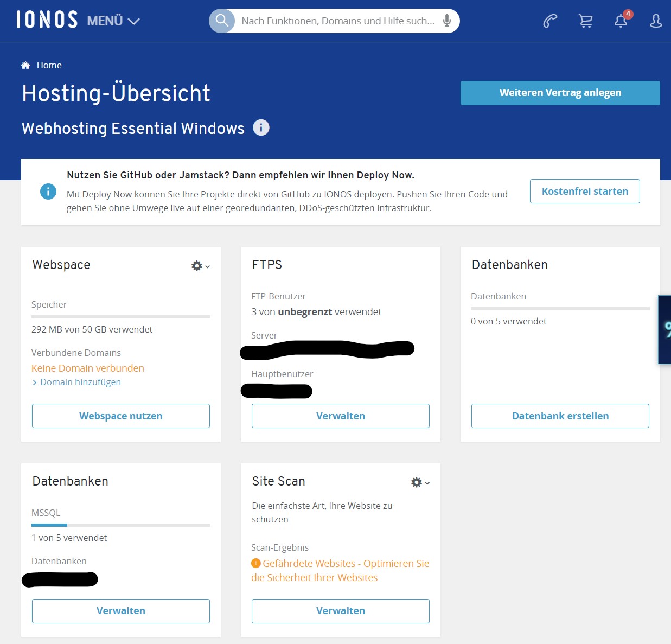Screen dimensions: 671x644
Task: Click the orange warning icon in Scan-Ergebnis
Action: tap(256, 563)
